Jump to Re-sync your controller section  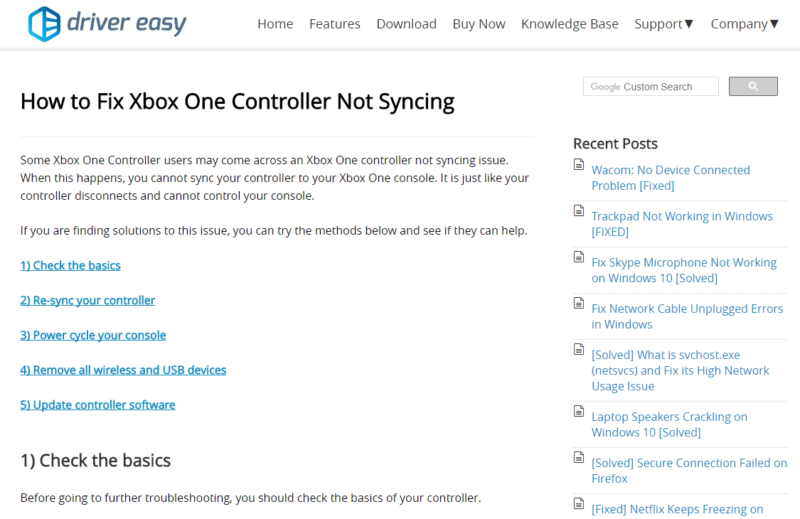(x=88, y=301)
